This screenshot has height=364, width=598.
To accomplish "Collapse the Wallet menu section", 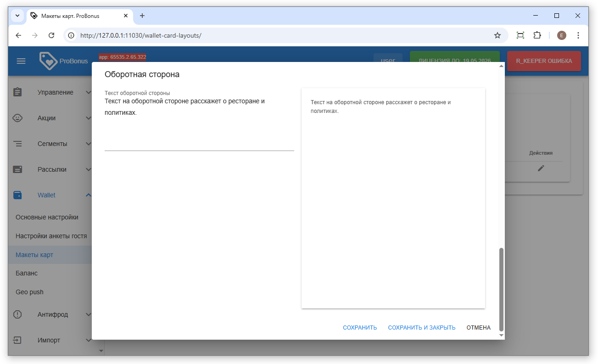I will (88, 195).
